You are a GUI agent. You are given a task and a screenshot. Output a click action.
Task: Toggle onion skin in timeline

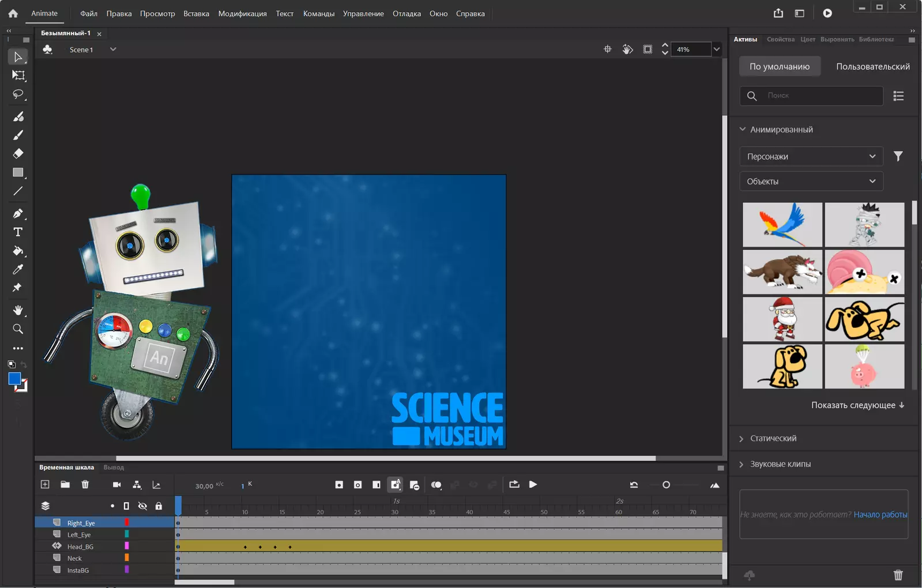point(436,485)
